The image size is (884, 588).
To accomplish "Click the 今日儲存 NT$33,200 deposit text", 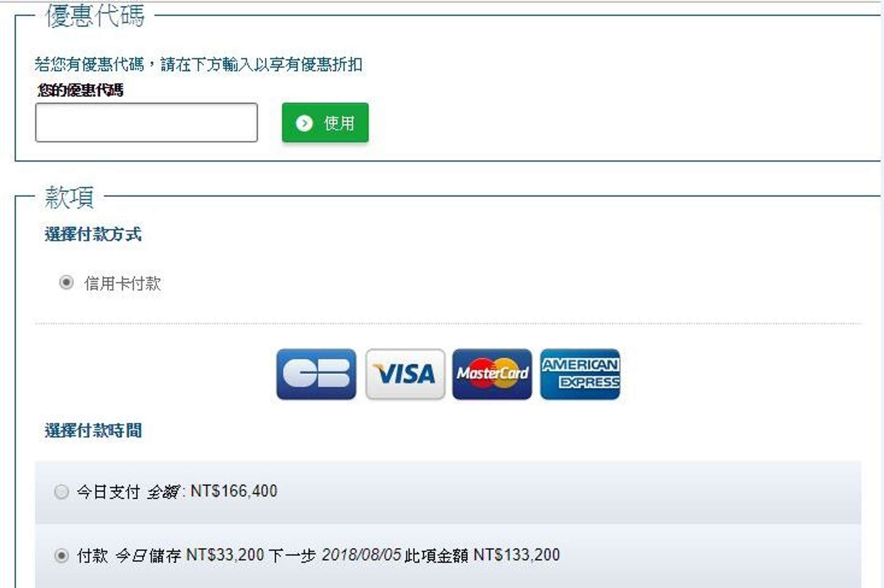I will 190,555.
